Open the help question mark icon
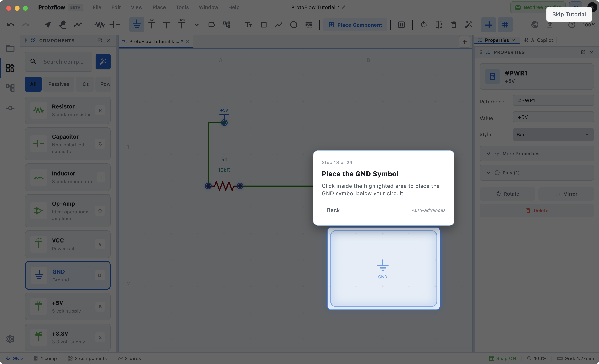Viewport: 599px width, 364px height. pyautogui.click(x=572, y=25)
